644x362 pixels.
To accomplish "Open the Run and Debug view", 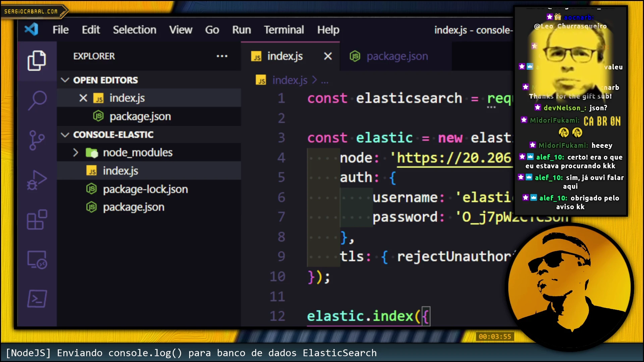I will (37, 180).
